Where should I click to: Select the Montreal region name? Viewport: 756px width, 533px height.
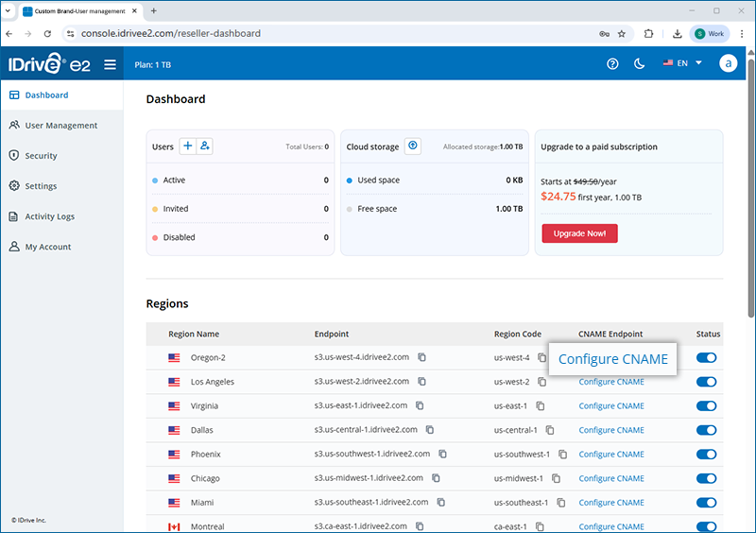pyautogui.click(x=207, y=526)
